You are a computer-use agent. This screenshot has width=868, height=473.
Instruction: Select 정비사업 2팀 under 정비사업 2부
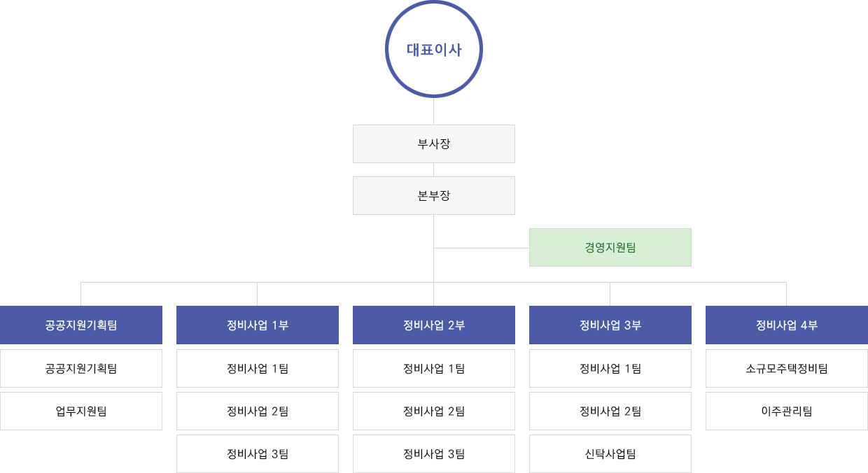[434, 411]
